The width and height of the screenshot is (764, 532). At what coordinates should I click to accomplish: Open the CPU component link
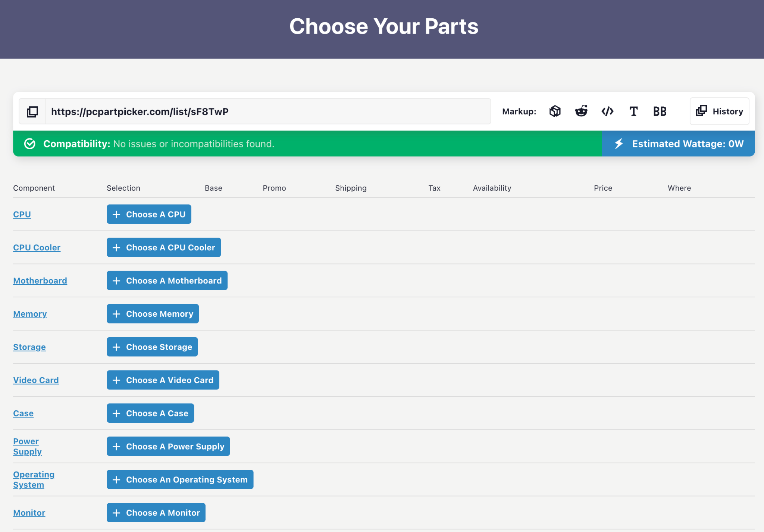[22, 215]
